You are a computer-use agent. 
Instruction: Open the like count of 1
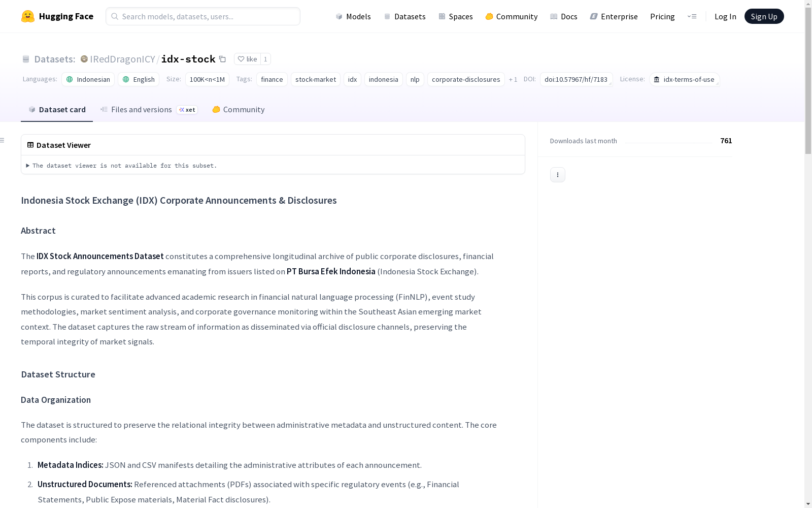click(x=265, y=59)
